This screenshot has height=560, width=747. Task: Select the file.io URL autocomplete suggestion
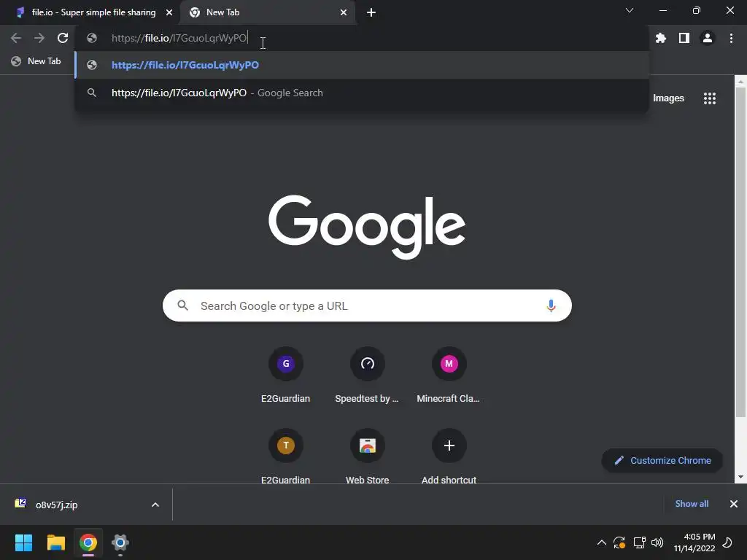click(x=362, y=65)
